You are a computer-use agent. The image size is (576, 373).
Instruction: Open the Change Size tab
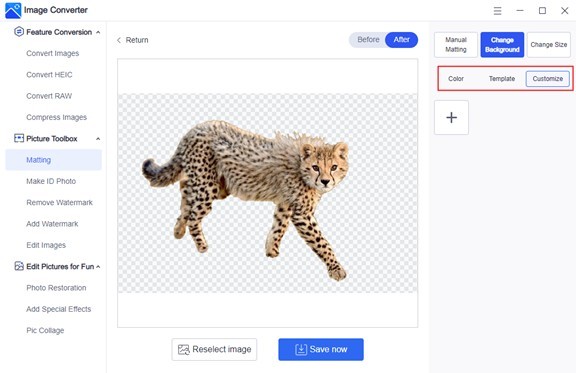tap(548, 45)
